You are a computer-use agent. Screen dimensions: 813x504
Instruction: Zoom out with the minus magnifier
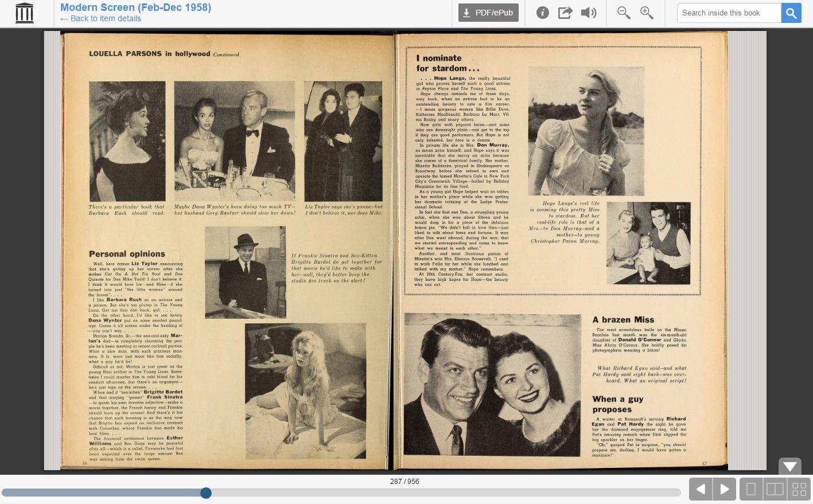coord(624,13)
